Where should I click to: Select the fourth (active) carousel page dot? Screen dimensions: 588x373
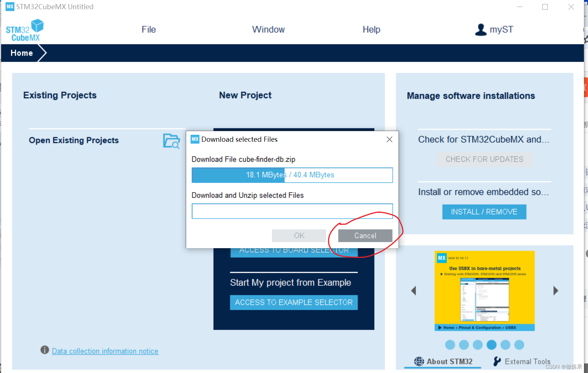pyautogui.click(x=491, y=345)
